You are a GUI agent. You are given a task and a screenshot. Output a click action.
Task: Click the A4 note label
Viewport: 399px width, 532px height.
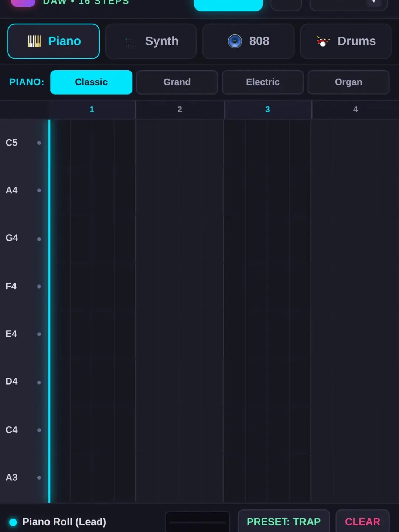(x=11, y=190)
